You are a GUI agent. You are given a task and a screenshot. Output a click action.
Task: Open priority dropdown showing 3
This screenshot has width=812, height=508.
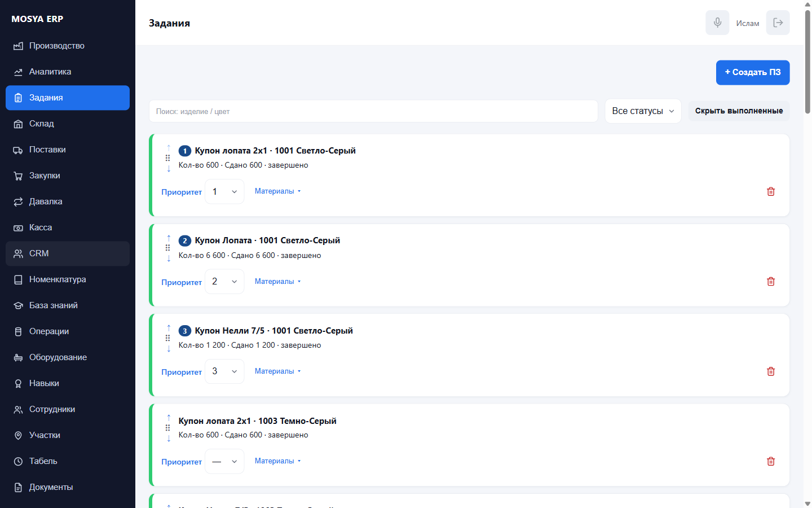[x=224, y=371]
